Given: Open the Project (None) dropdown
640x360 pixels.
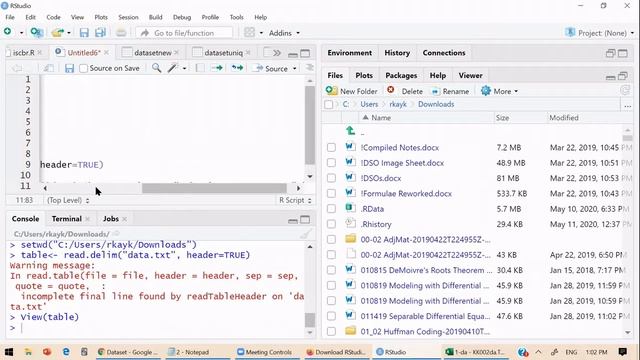Looking at the screenshot, I should point(600,33).
